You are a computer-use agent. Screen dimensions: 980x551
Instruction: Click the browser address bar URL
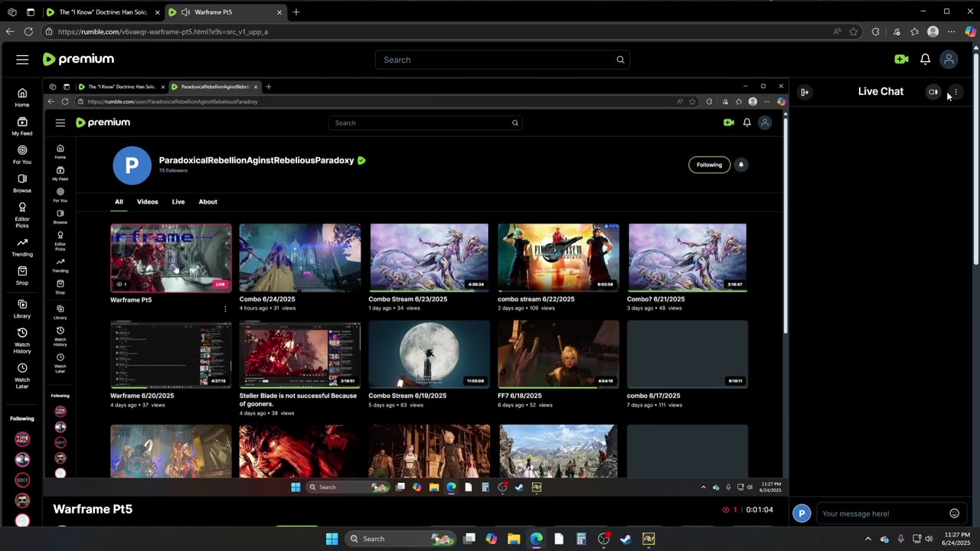tap(162, 31)
